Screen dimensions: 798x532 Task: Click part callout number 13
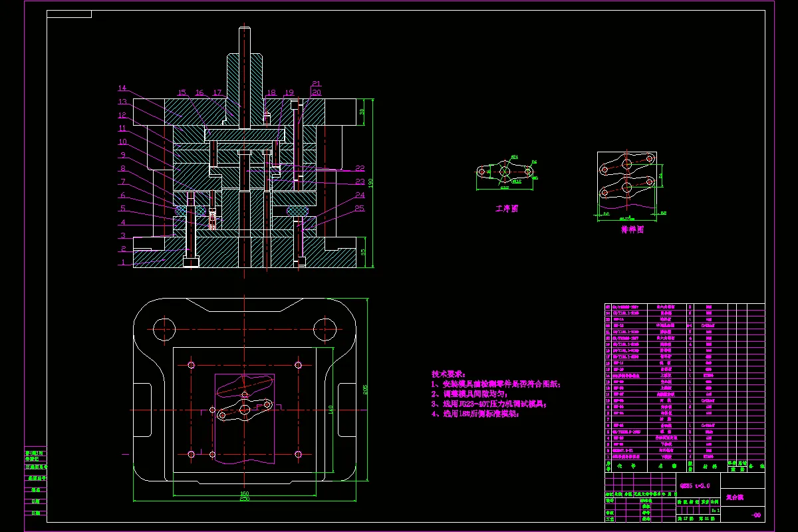click(x=122, y=102)
